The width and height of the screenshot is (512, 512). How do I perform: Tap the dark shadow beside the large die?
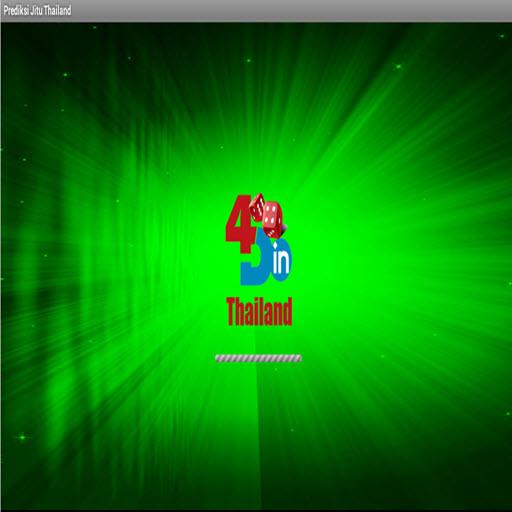tap(284, 229)
